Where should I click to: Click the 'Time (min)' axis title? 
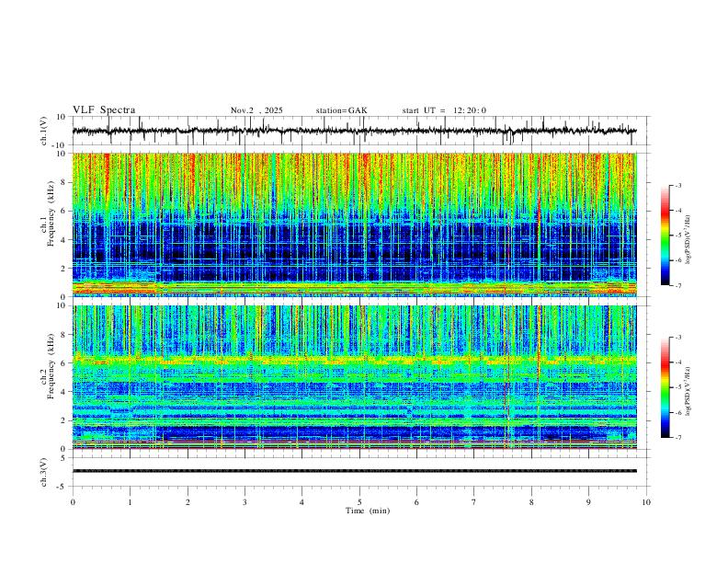[368, 511]
